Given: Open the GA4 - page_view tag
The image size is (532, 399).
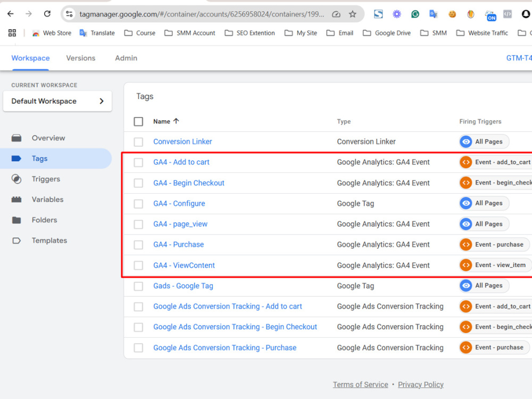Looking at the screenshot, I should coord(180,224).
